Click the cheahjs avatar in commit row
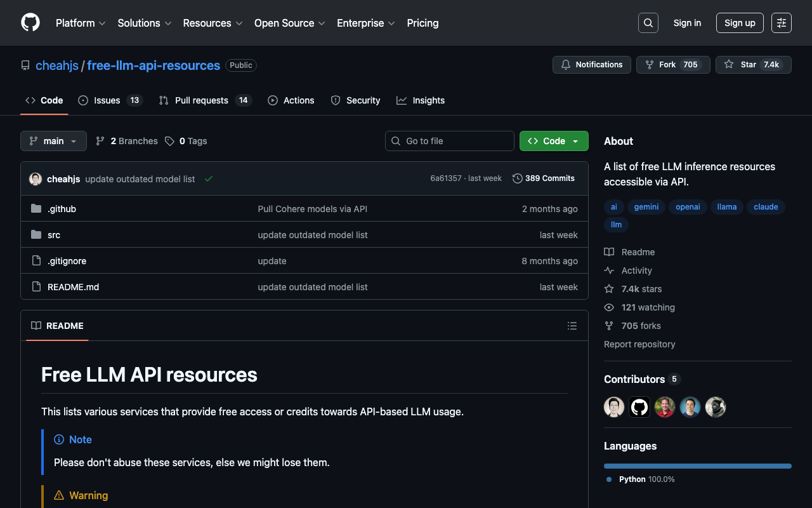 pyautogui.click(x=36, y=179)
